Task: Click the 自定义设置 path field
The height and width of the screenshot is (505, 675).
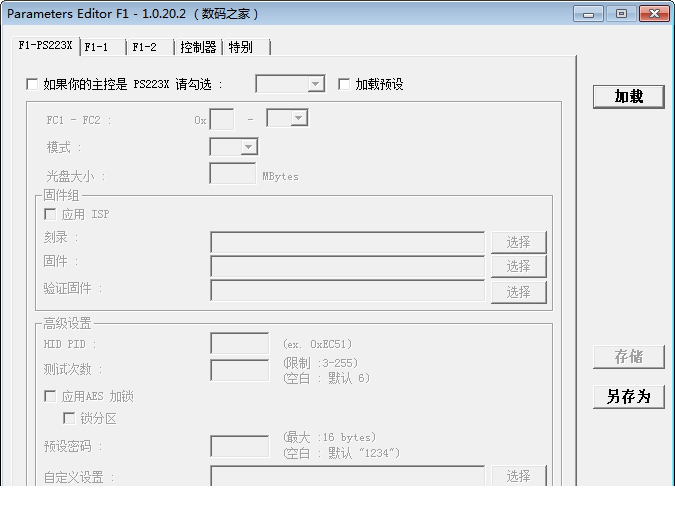Action: click(x=347, y=476)
